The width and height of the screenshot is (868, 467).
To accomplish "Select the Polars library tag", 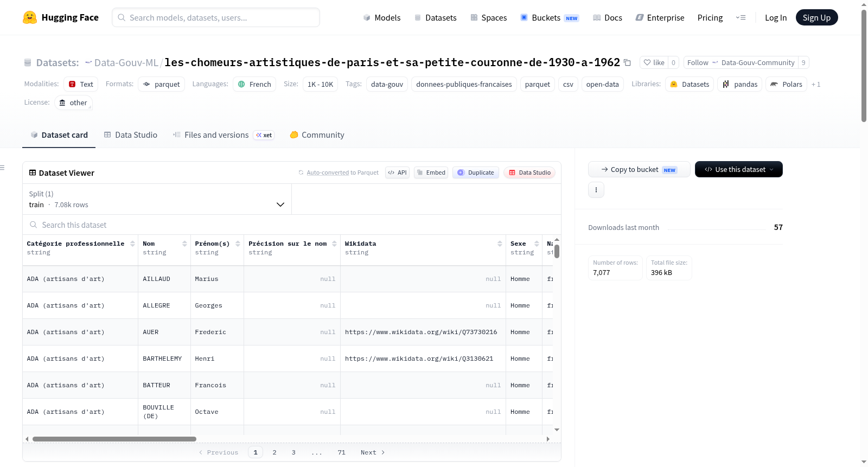I will pos(786,84).
